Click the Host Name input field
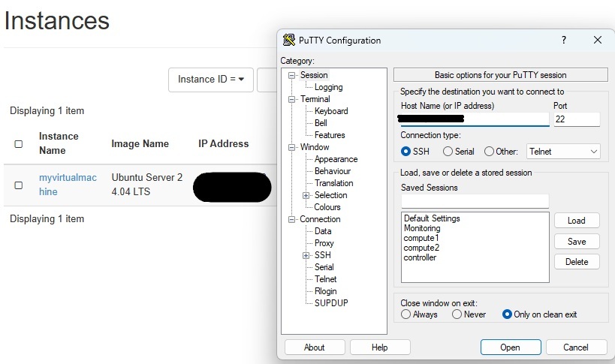The width and height of the screenshot is (615, 364). click(x=475, y=119)
